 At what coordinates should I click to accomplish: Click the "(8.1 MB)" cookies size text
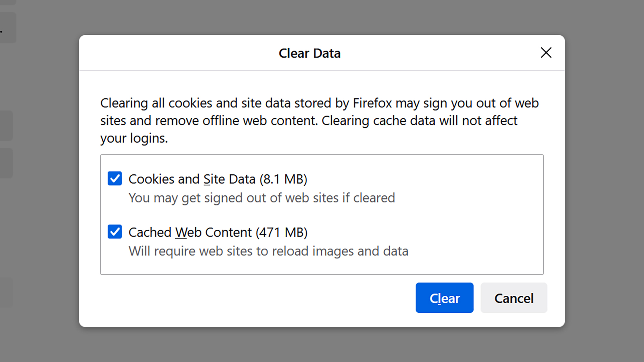pos(283,179)
